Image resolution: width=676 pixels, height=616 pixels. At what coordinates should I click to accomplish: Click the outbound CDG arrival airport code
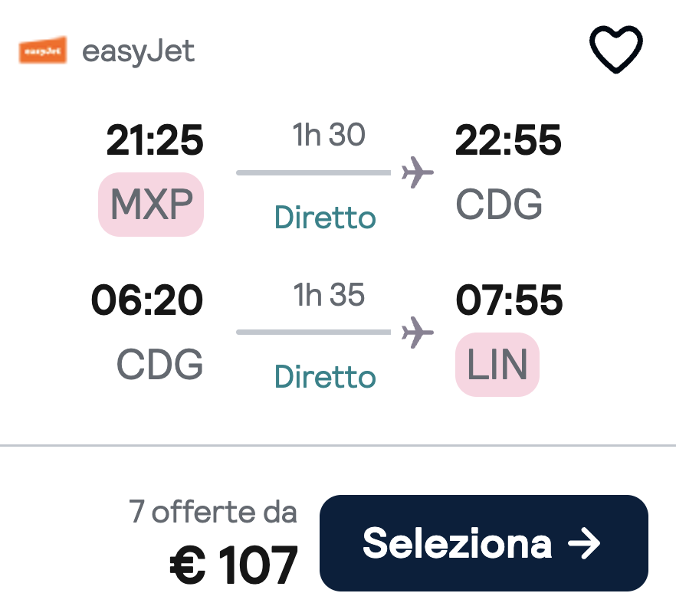pyautogui.click(x=499, y=204)
